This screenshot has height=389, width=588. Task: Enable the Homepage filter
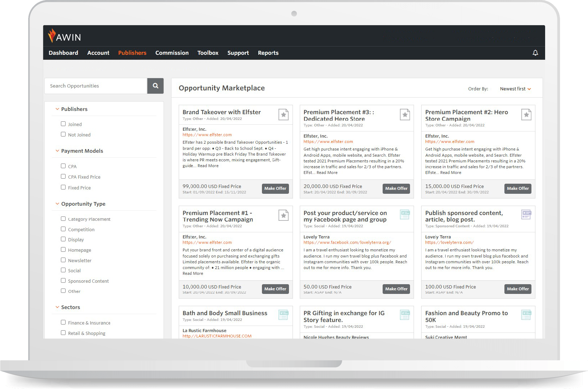coord(63,250)
